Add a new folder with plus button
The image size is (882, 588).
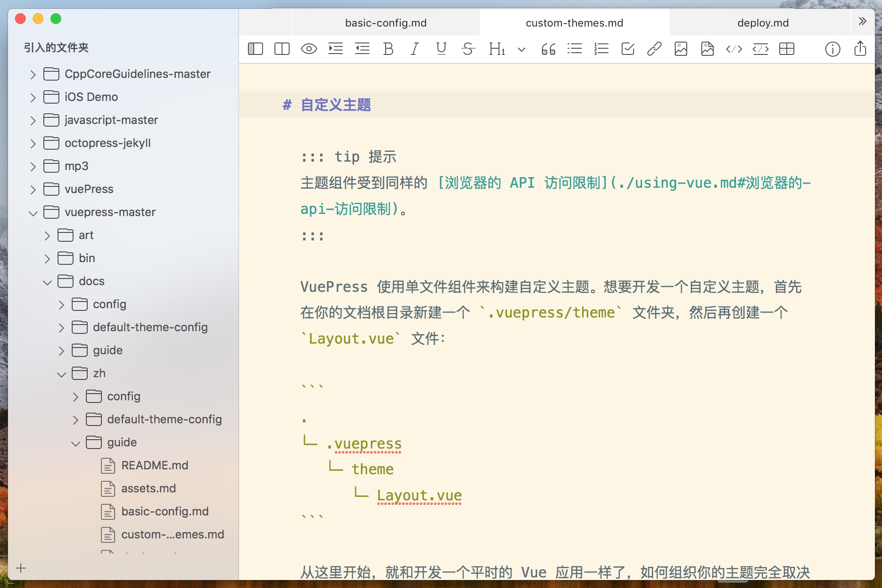click(21, 568)
